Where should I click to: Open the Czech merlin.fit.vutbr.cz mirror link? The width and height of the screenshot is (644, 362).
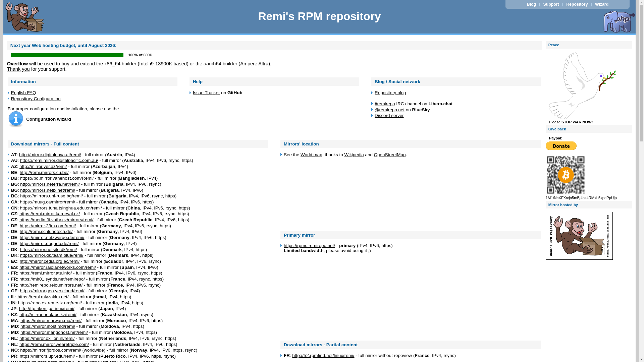point(56,220)
